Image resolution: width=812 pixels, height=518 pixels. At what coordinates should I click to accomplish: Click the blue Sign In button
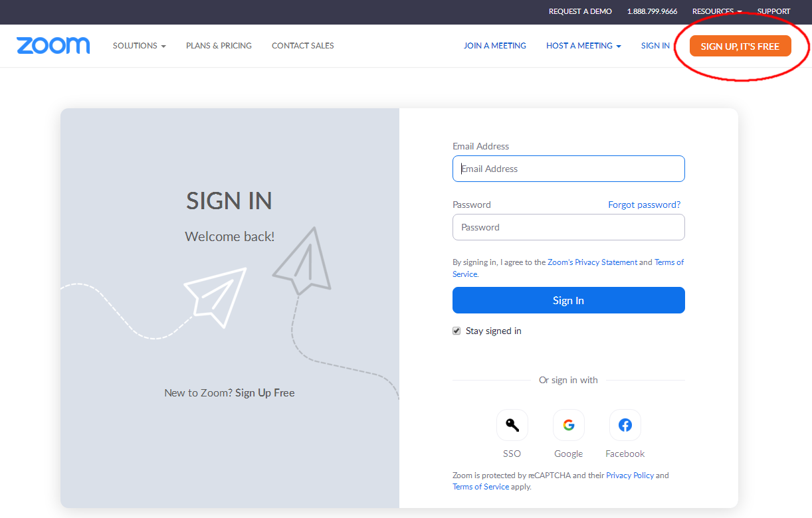coord(569,300)
